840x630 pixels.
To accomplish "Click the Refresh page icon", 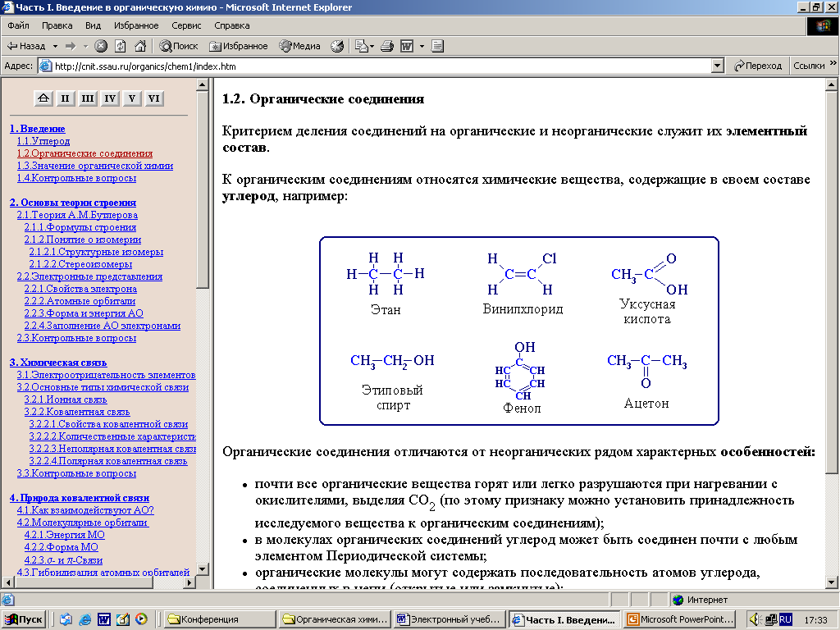I will [x=121, y=46].
